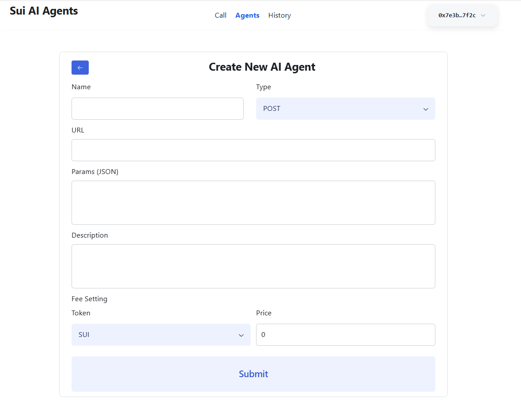Image resolution: width=521 pixels, height=420 pixels.
Task: Click the Price label text
Action: point(264,313)
